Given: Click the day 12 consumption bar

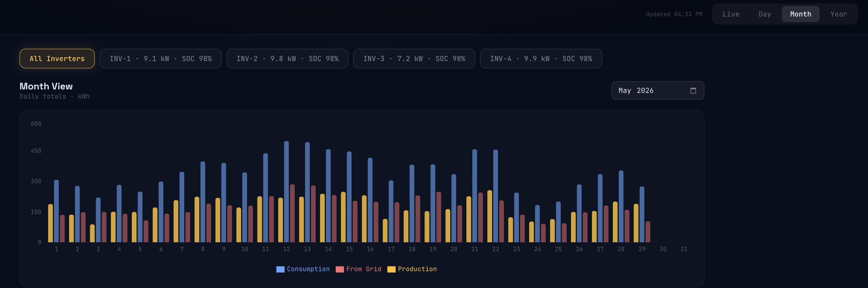Looking at the screenshot, I should pos(286,192).
